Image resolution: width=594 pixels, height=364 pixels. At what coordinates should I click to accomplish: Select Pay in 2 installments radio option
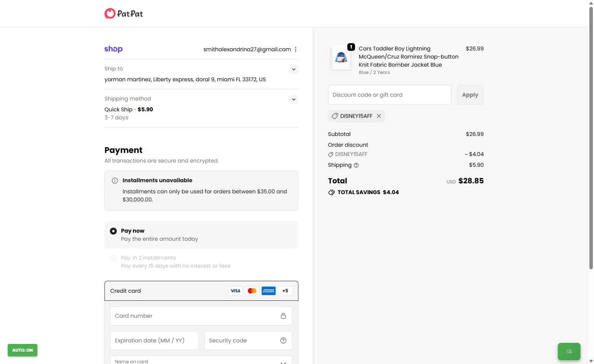pos(113,258)
